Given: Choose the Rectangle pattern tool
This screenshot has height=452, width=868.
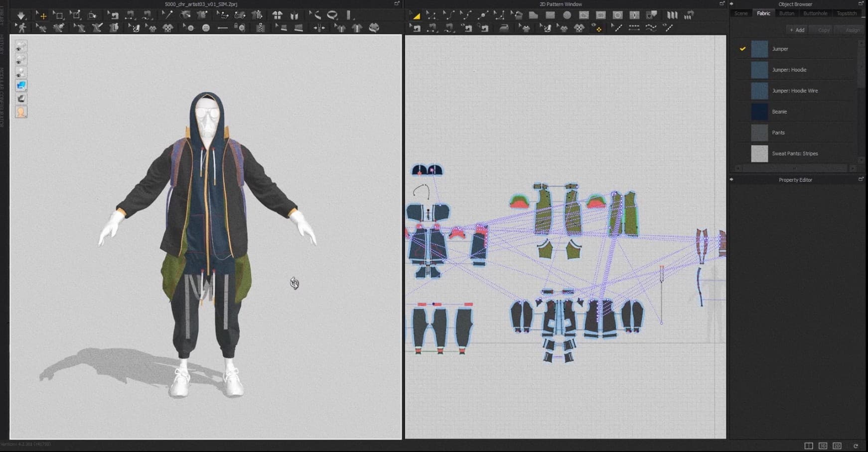Looking at the screenshot, I should (550, 15).
